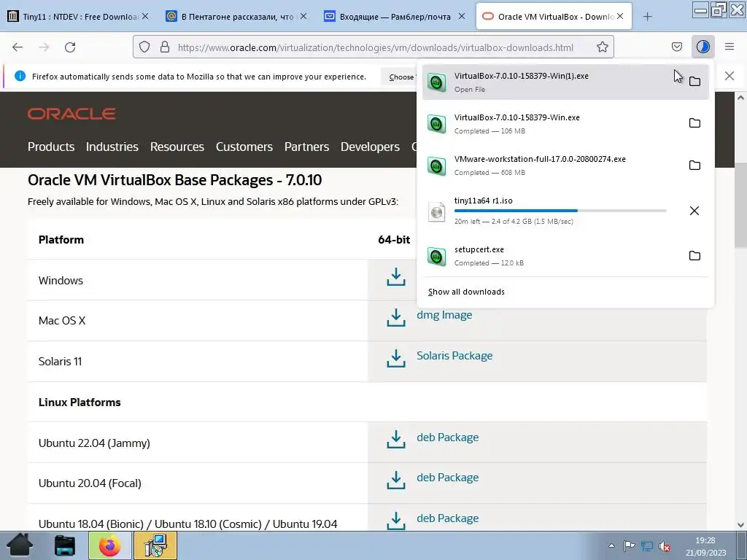Image resolution: width=747 pixels, height=560 pixels.
Task: Open the Resources menu
Action: coord(177,147)
